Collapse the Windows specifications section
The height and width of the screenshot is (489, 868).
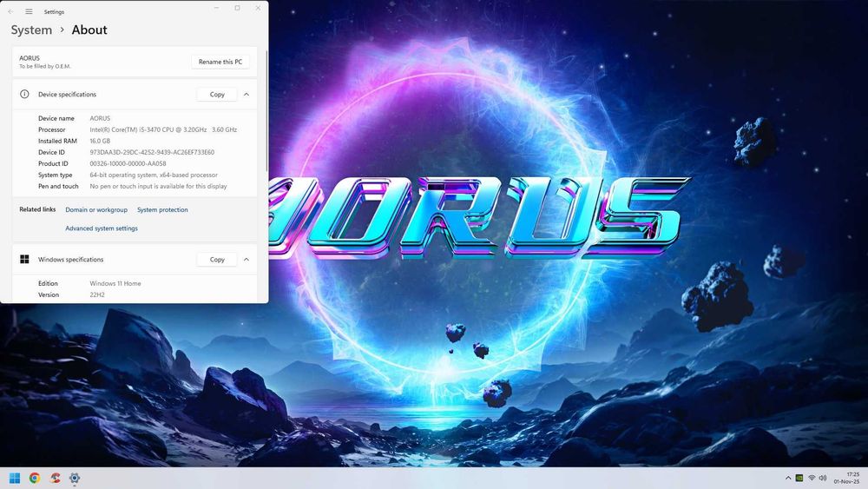(247, 259)
